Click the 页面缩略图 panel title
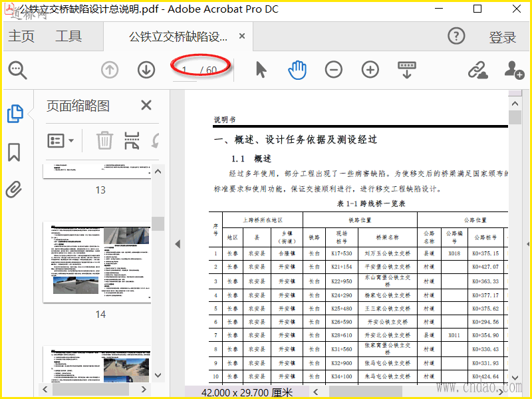The height and width of the screenshot is (399, 532). point(78,106)
